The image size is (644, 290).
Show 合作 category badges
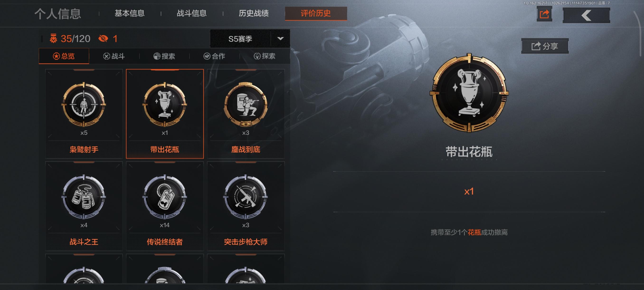[x=214, y=56]
